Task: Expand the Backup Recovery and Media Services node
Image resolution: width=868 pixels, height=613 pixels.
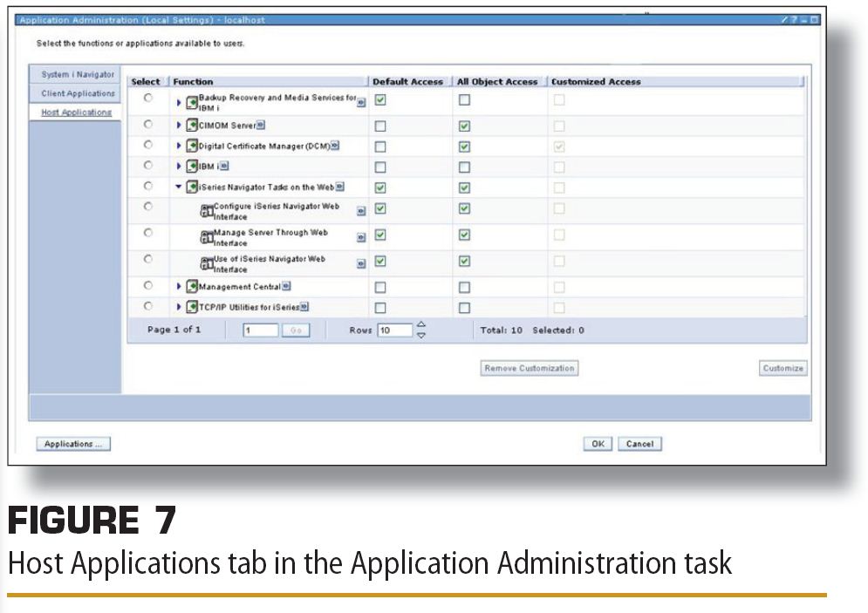Action: coord(180,102)
